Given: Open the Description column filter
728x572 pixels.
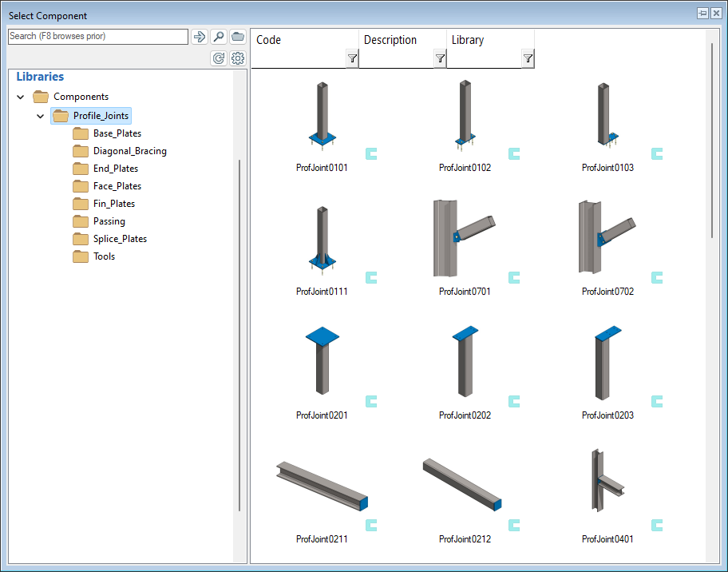Looking at the screenshot, I should pos(440,58).
